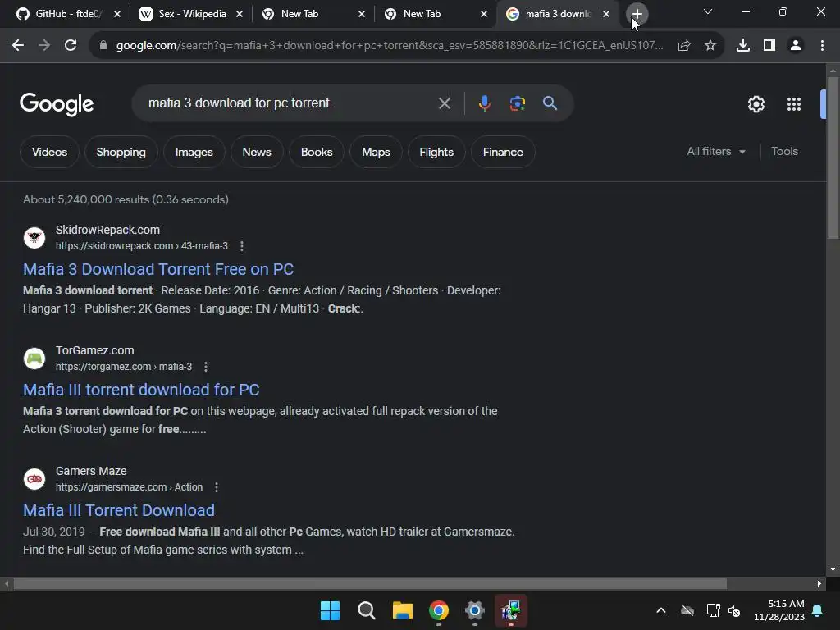Click the vertical page scrollbar thumb
Screen dimensions: 840x630
(x=833, y=157)
